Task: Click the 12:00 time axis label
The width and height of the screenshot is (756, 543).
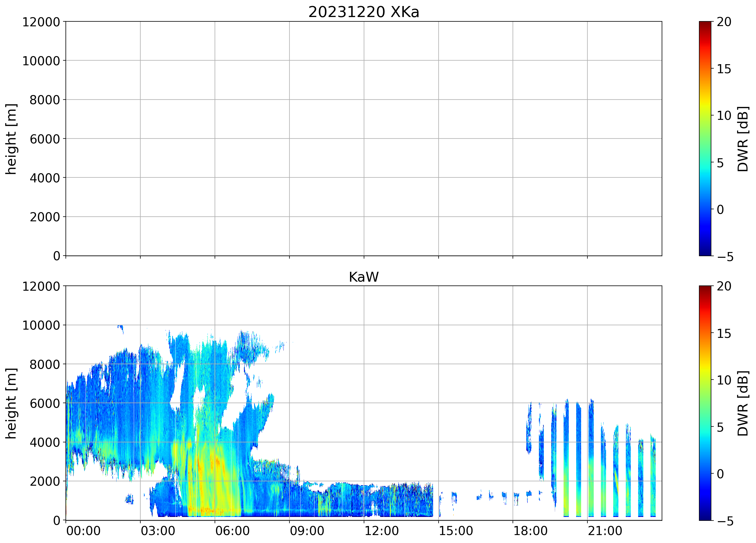Action: tap(381, 531)
